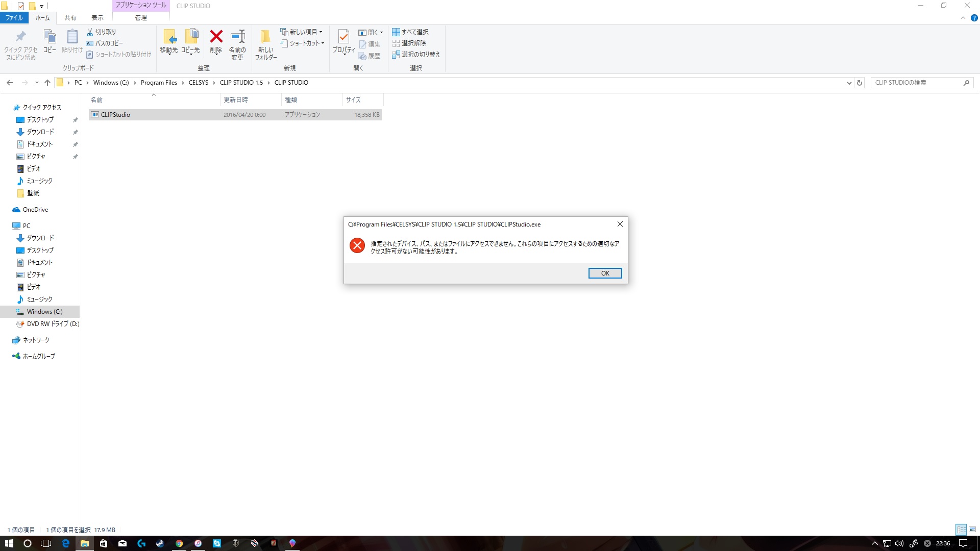The width and height of the screenshot is (980, 551).
Task: Expand the New Item (新しい項目) dropdown
Action: [x=302, y=32]
